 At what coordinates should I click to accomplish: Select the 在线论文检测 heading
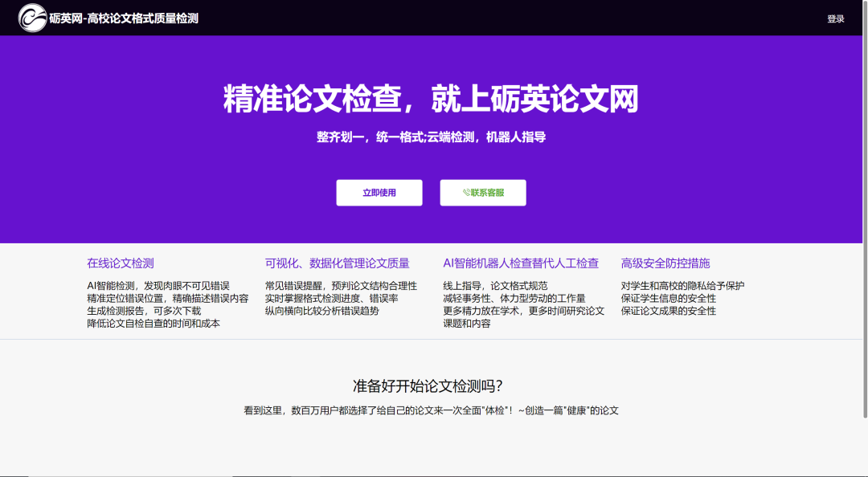point(120,263)
